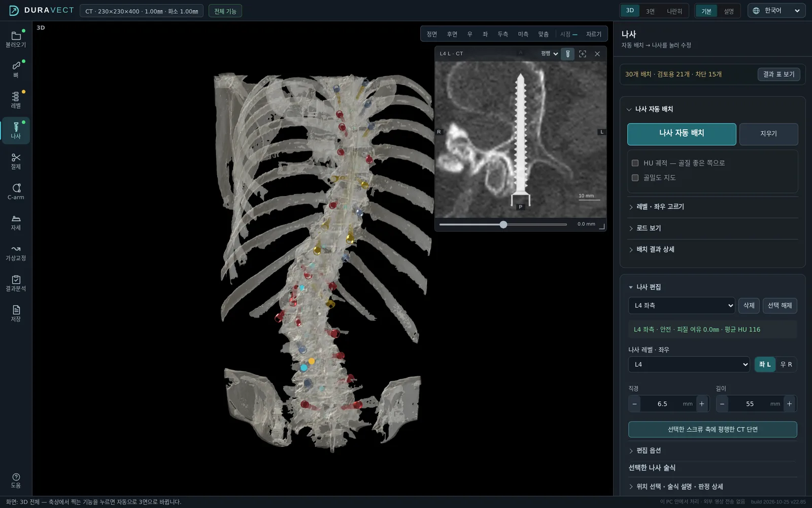Open the 저장 (save) sidebar tool
The height and width of the screenshot is (508, 812).
click(16, 313)
